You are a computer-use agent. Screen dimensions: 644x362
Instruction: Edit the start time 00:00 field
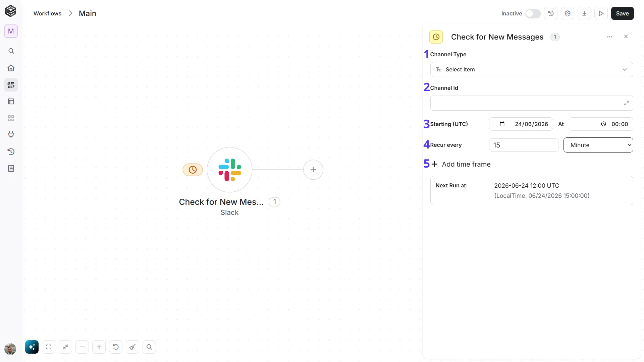click(601, 124)
